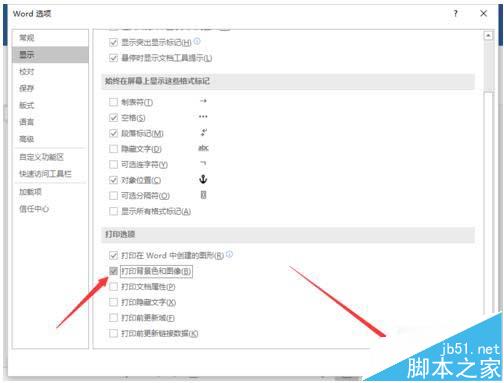Enable the 隐藏文字 checkbox
This screenshot has width=504, height=383.
pyautogui.click(x=113, y=149)
